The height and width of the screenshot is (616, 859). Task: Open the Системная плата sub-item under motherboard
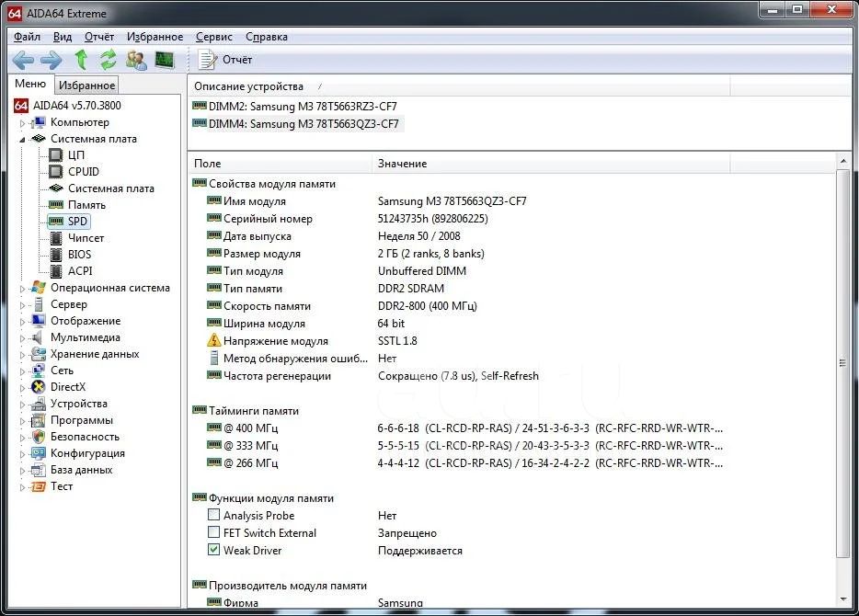pos(111,188)
